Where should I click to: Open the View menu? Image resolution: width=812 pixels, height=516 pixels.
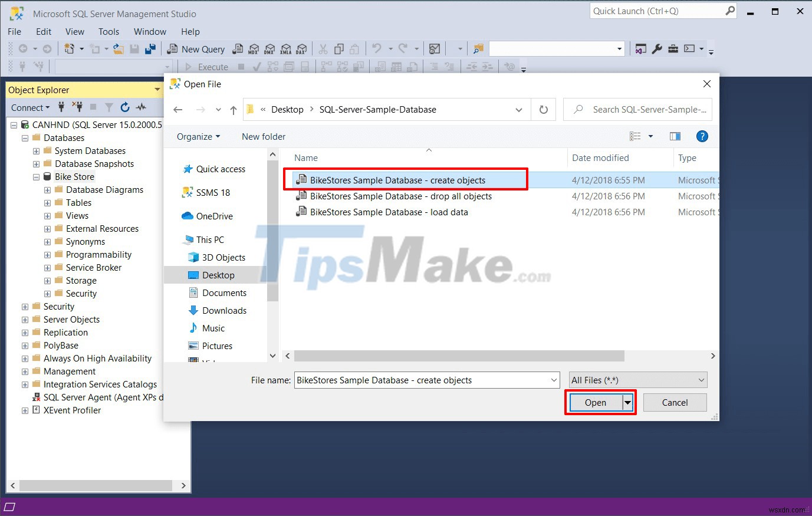tap(75, 31)
